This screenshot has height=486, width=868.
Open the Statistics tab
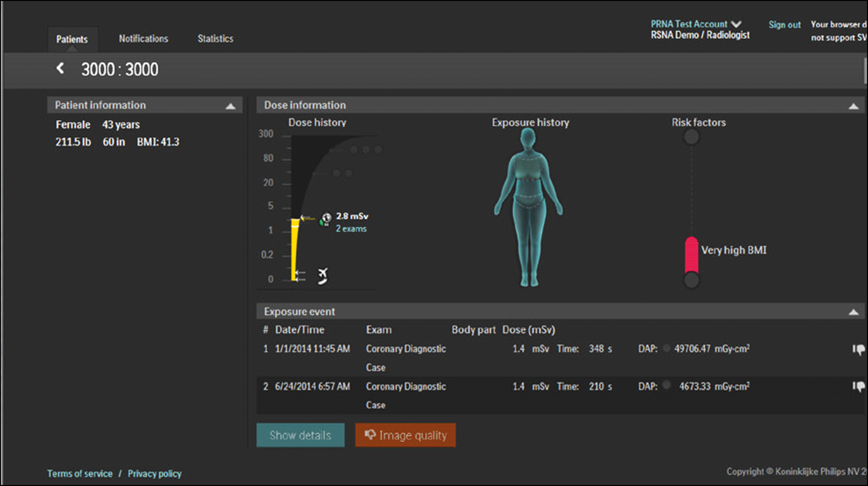pyautogui.click(x=215, y=38)
